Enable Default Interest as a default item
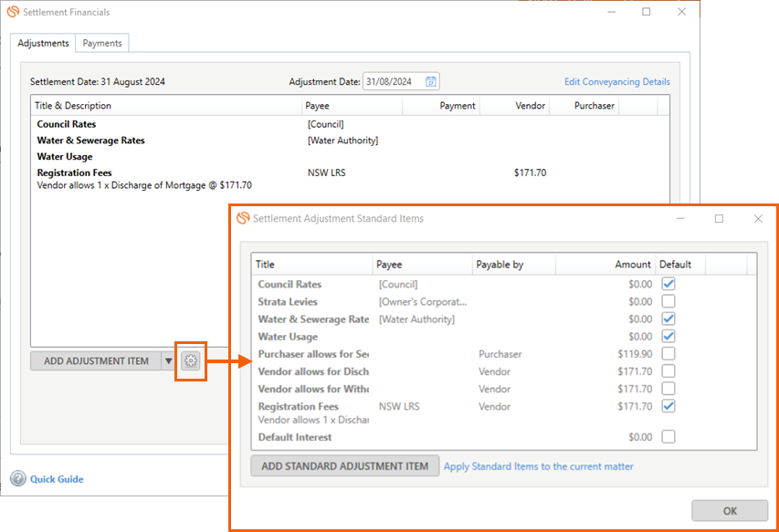This screenshot has width=779, height=532. pos(668,437)
